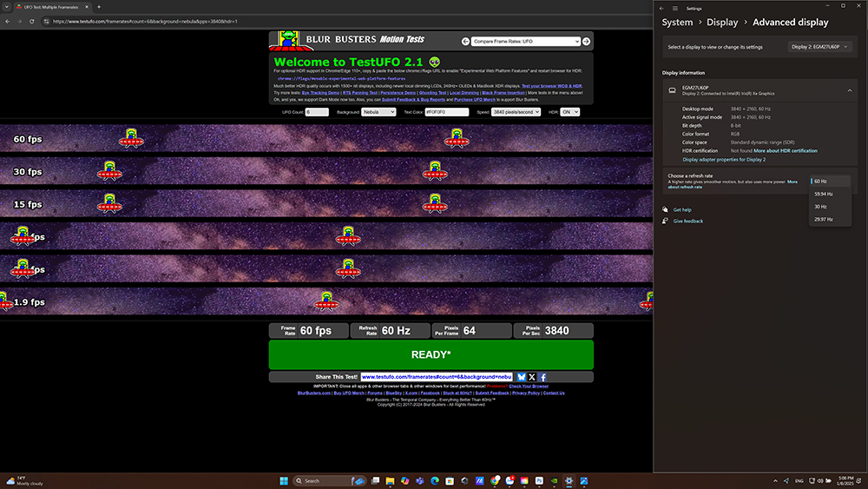Click browser back arrow

[x=7, y=21]
